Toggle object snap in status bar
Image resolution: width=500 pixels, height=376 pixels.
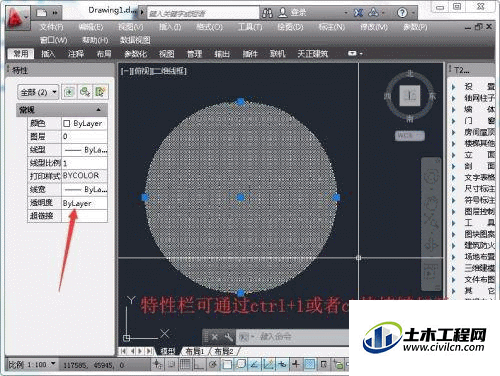point(227,364)
